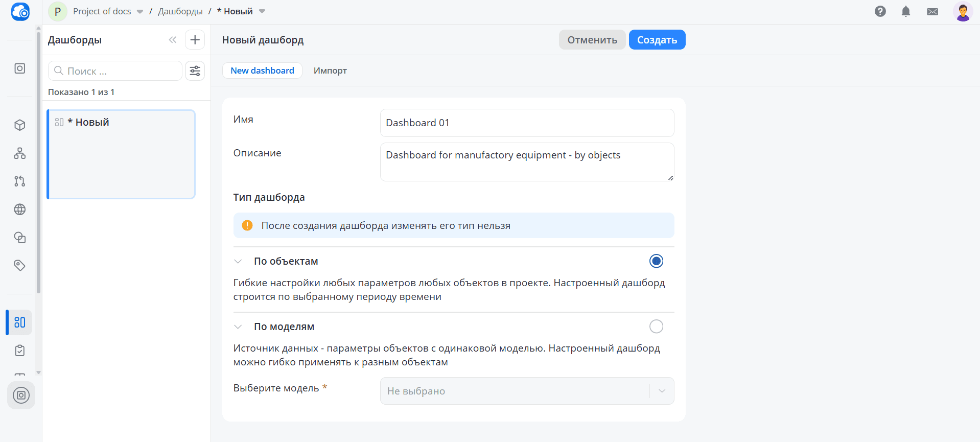Open the notifications bell

click(906, 11)
